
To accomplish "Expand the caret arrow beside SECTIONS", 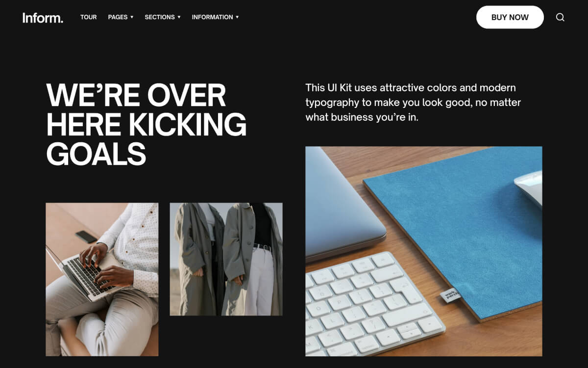I will 179,17.
